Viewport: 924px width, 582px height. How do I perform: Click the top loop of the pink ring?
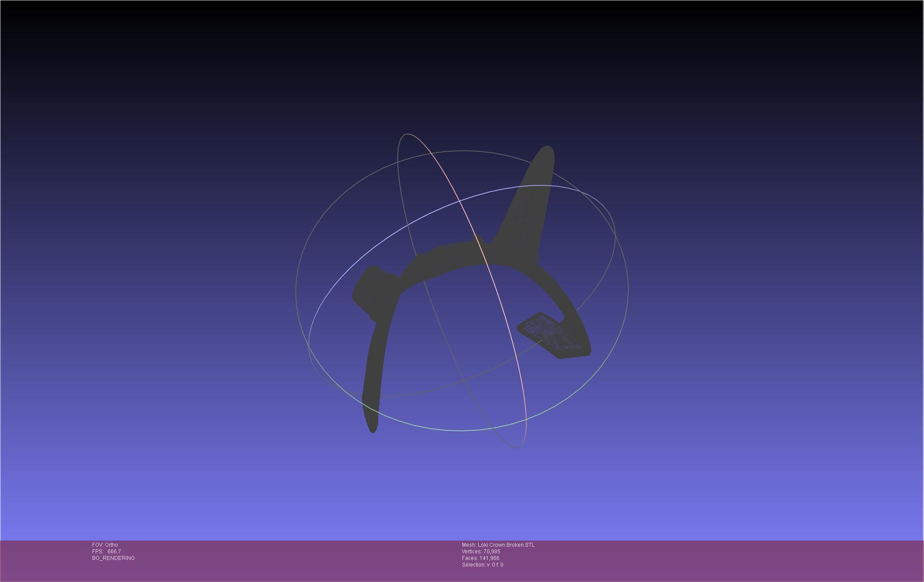point(408,134)
